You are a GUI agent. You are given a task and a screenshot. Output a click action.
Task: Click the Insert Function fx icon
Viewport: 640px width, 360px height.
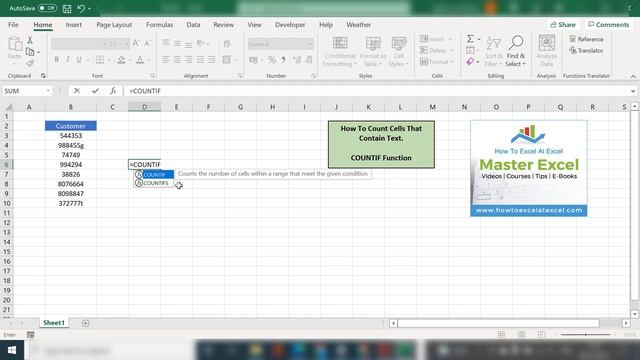[x=113, y=91]
